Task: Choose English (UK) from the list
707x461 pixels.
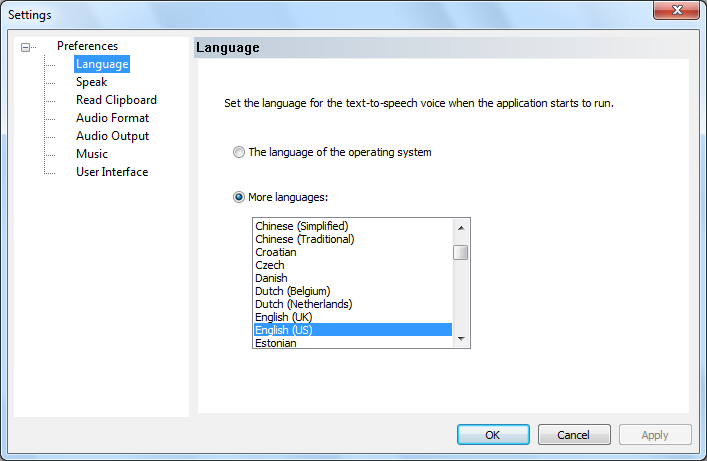Action: point(283,317)
